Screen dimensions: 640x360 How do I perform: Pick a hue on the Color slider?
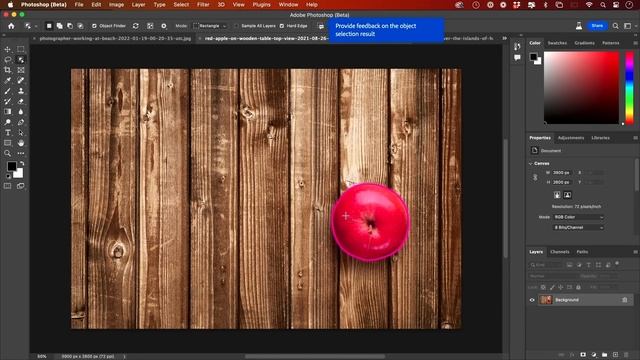pyautogui.click(x=629, y=88)
